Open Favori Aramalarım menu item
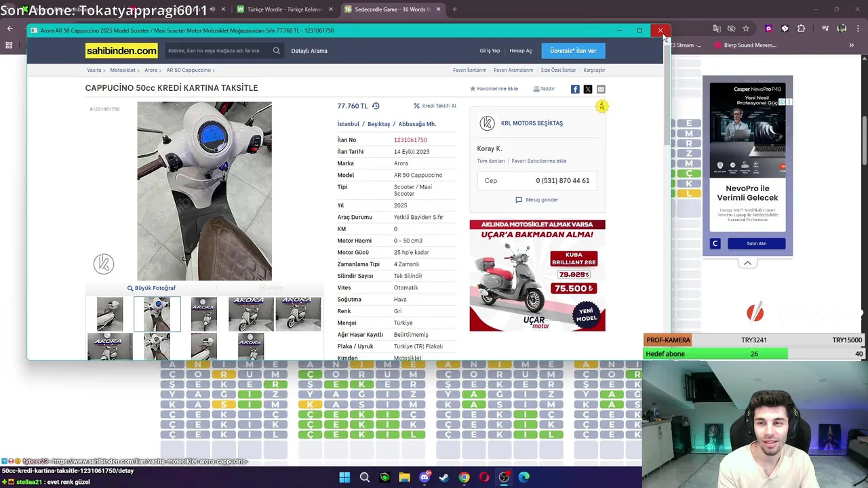The width and height of the screenshot is (868, 488). (513, 70)
